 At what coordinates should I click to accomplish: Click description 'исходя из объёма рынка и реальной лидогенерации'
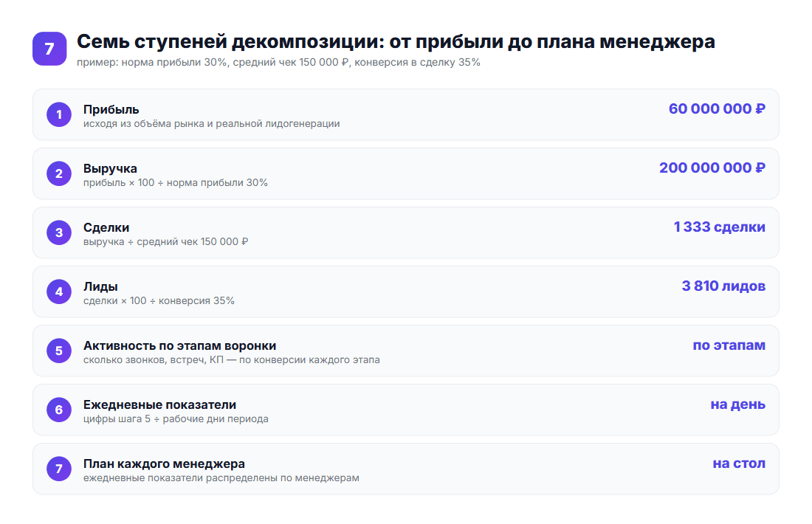211,124
